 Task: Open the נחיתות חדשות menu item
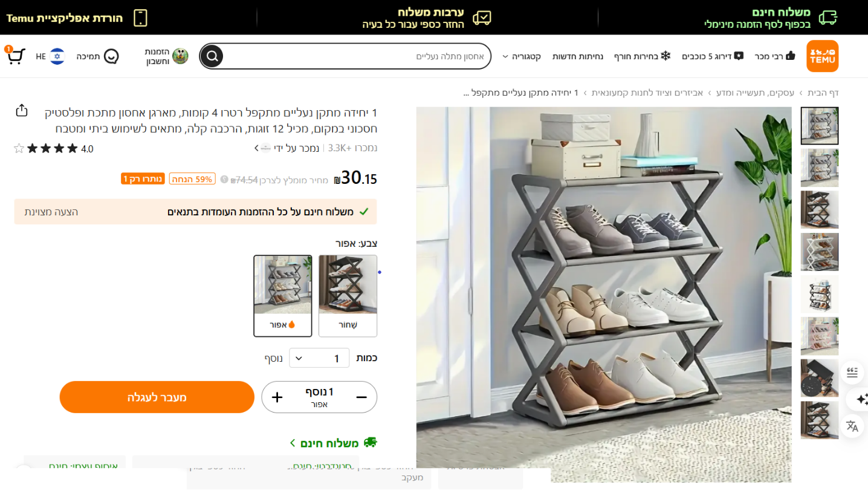click(x=577, y=56)
